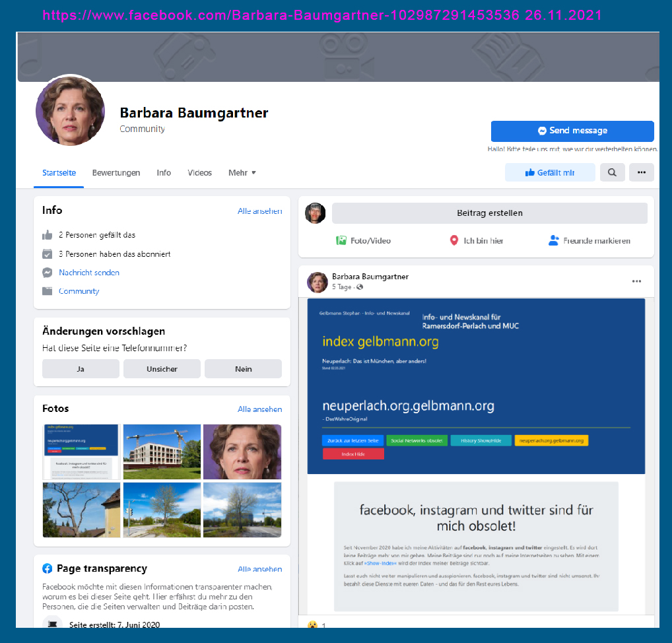Open the green tree with traffic light photo

click(162, 510)
